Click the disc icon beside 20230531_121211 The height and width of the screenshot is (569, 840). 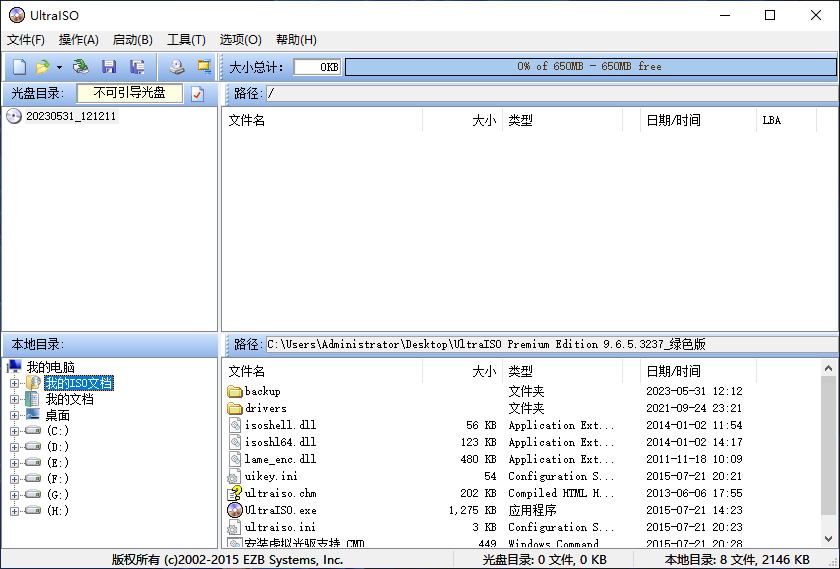pyautogui.click(x=14, y=116)
